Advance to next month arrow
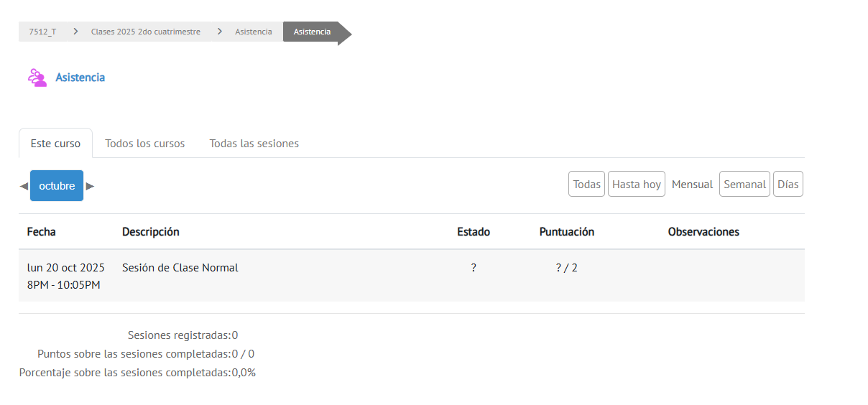This screenshot has width=868, height=405. click(90, 186)
